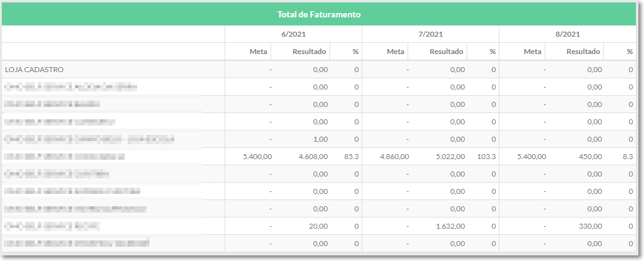Image resolution: width=644 pixels, height=261 pixels.
Task: Select the 1,00 result cell
Action: click(x=320, y=139)
